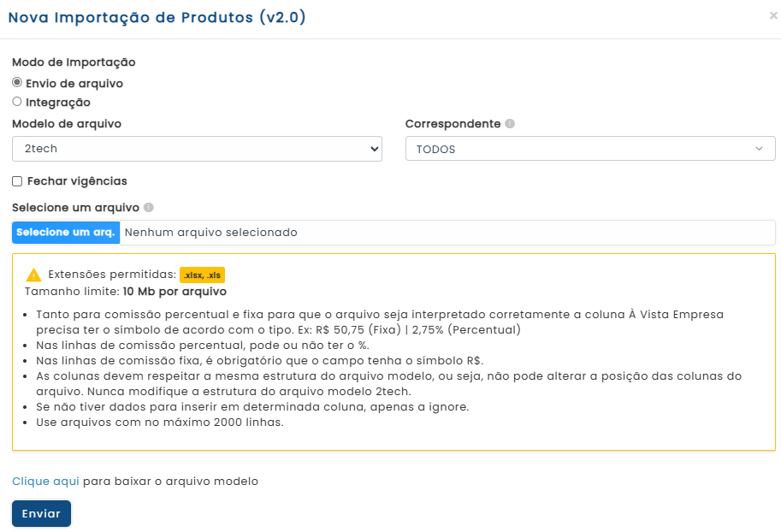Click the chevron arrow in the TODOS field

759,149
